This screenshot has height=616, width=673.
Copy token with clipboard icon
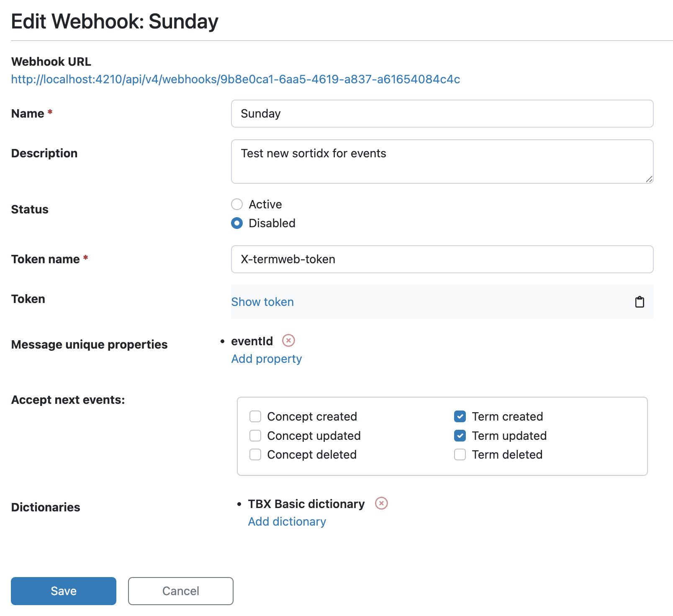[x=640, y=302]
